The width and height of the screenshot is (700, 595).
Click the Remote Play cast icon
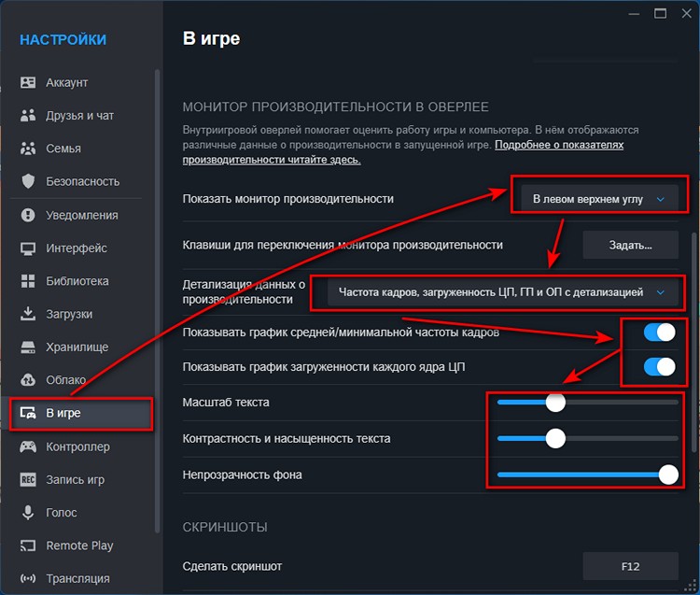28,545
